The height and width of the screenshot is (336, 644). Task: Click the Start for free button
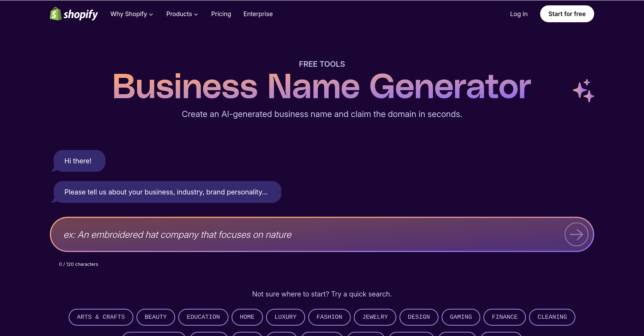(x=567, y=14)
